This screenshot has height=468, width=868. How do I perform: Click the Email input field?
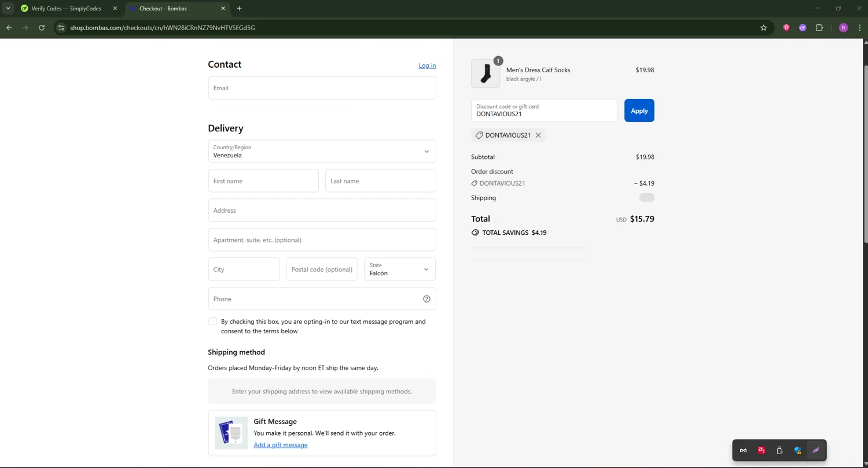click(322, 88)
